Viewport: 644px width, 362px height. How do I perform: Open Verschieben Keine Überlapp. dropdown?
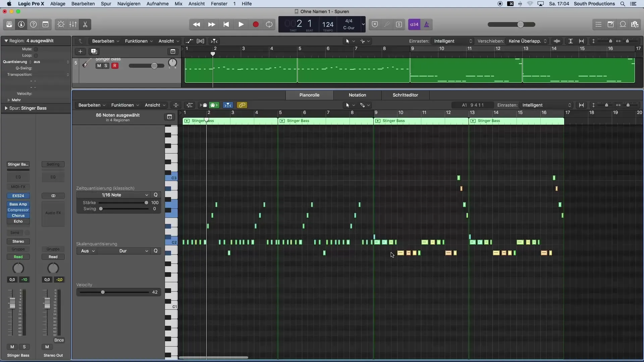(527, 41)
